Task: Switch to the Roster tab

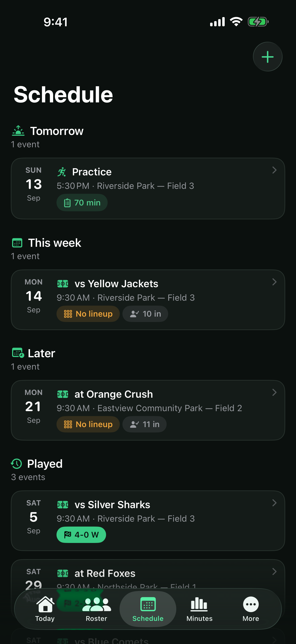Action: [96, 609]
